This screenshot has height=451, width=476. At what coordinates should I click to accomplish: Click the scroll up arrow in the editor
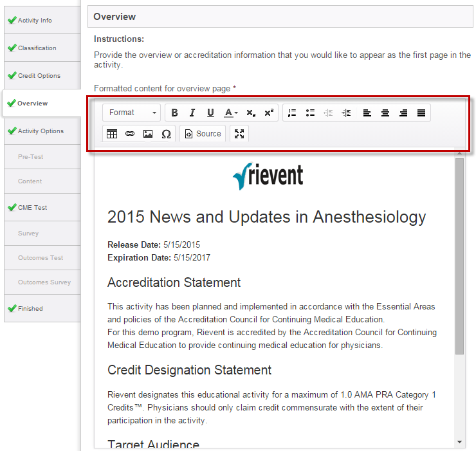click(460, 154)
